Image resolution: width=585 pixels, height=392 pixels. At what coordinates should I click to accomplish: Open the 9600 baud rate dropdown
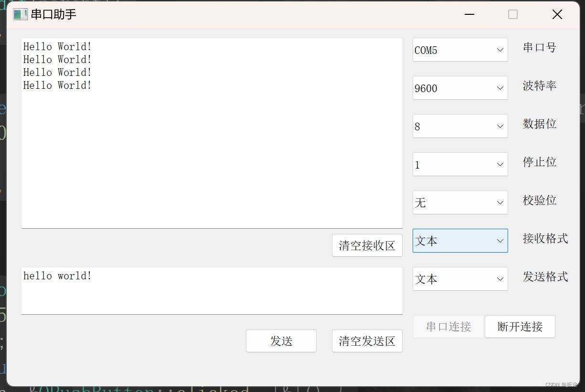coord(459,88)
